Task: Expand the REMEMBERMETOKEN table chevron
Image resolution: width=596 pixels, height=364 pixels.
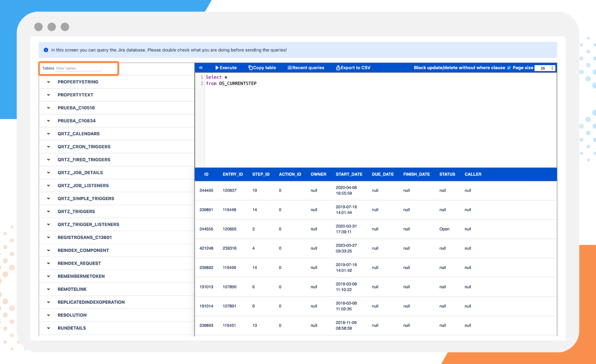Action: (x=49, y=276)
